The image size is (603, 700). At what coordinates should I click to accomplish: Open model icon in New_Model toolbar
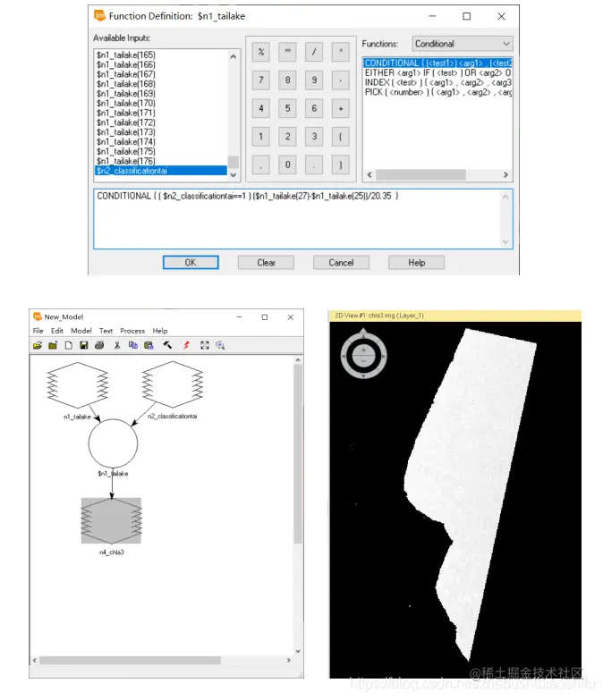tap(38, 345)
